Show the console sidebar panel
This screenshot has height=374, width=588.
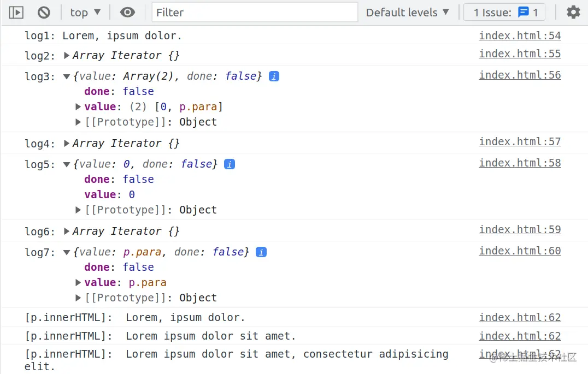tap(16, 12)
